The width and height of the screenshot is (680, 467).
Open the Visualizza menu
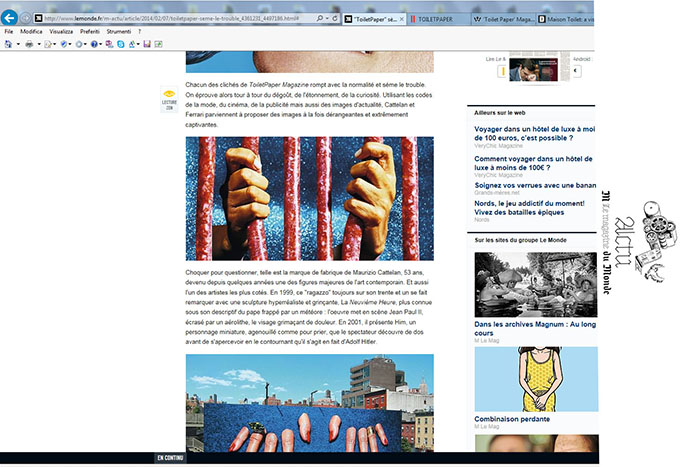61,32
